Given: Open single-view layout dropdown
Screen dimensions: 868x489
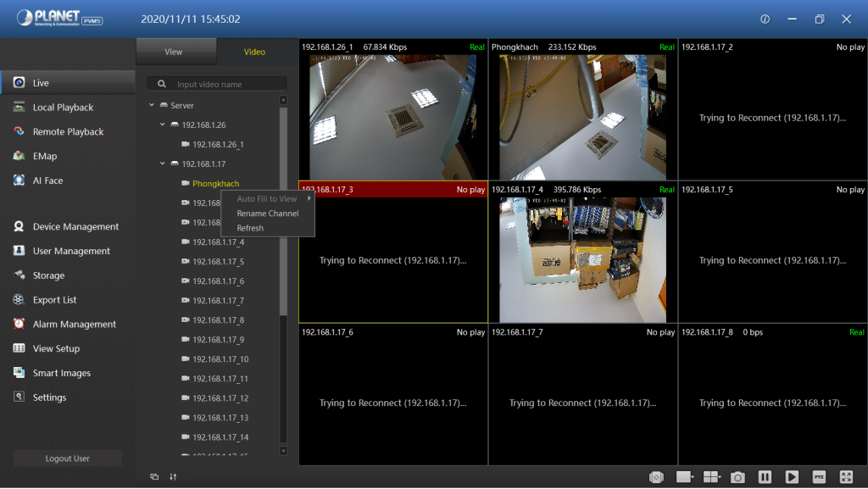Looking at the screenshot, I should (685, 477).
